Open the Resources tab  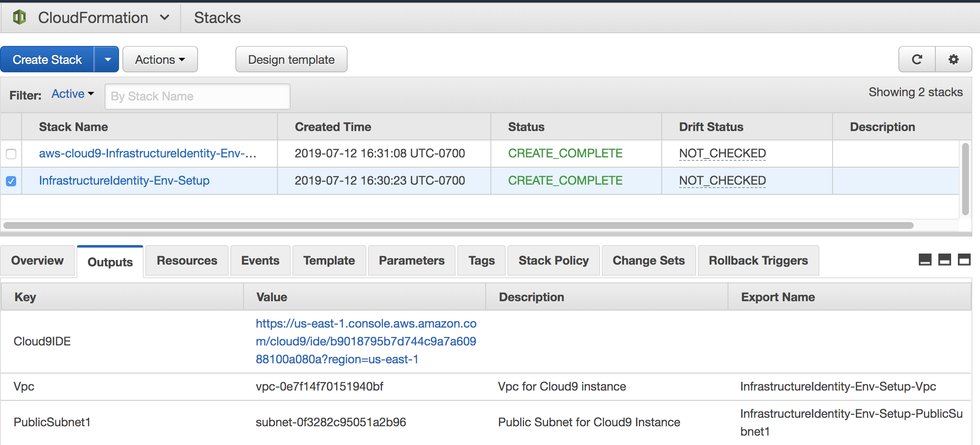(x=187, y=260)
